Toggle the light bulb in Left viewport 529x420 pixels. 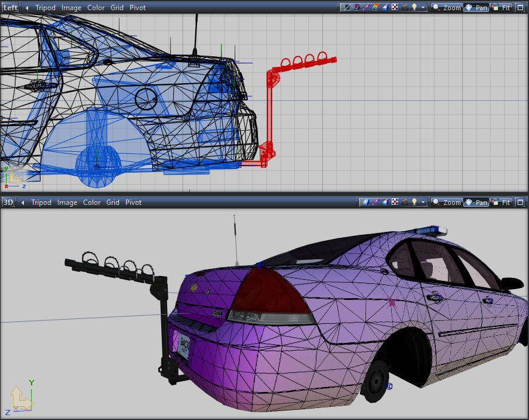(414, 8)
